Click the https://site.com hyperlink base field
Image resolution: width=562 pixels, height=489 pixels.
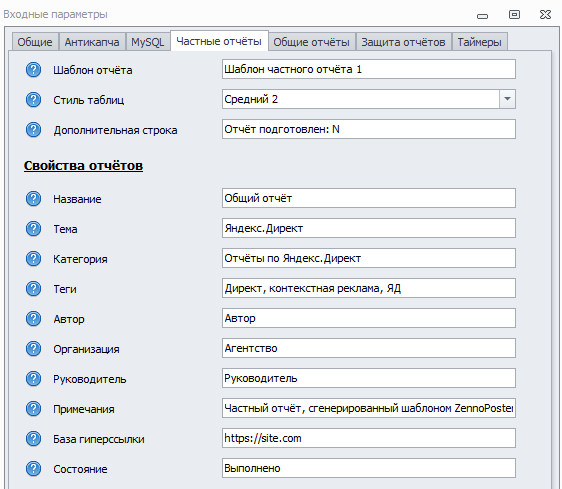[x=369, y=438]
